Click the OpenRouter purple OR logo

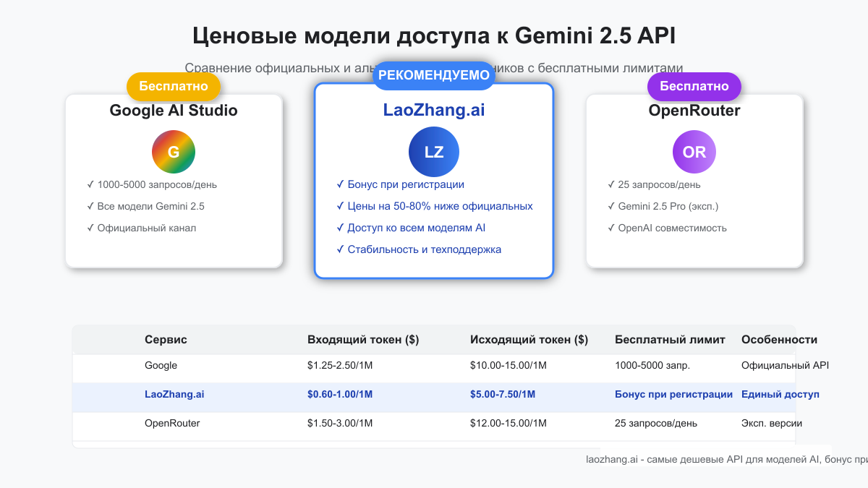coord(694,151)
